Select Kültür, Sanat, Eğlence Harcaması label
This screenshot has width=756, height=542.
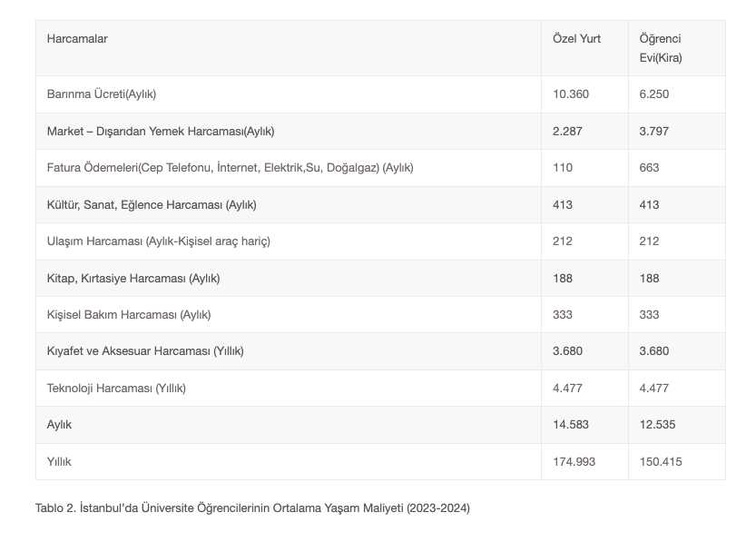(152, 205)
